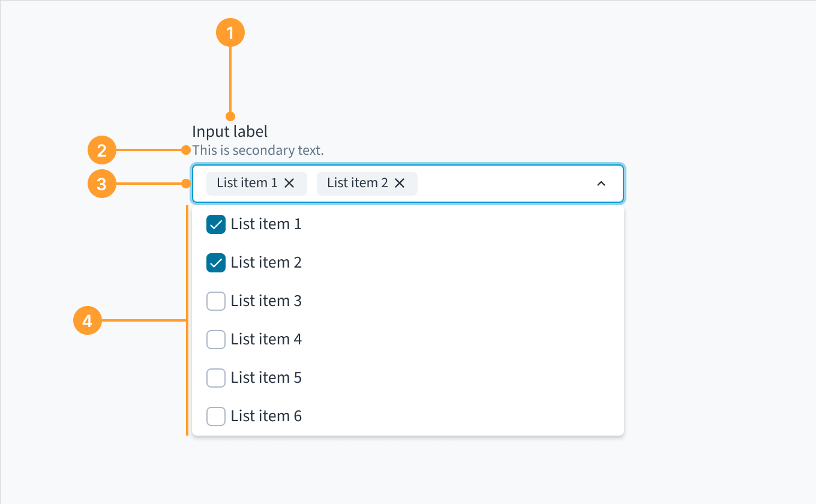The width and height of the screenshot is (816, 504).
Task: Collapse the dropdown using the chevron
Action: click(601, 184)
